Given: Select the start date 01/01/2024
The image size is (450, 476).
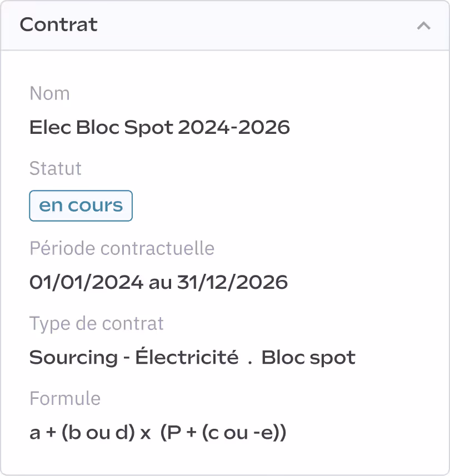Looking at the screenshot, I should (x=86, y=283).
